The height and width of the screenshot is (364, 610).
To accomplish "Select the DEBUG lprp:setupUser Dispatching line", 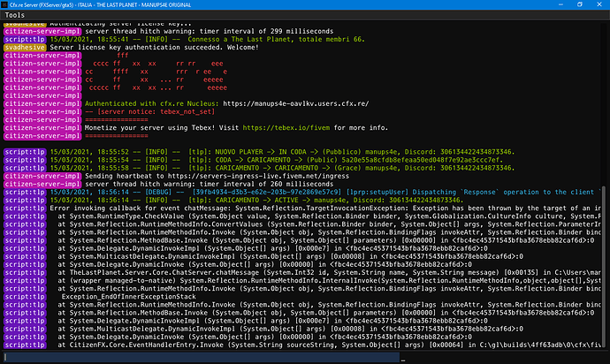I will pyautogui.click(x=325, y=192).
